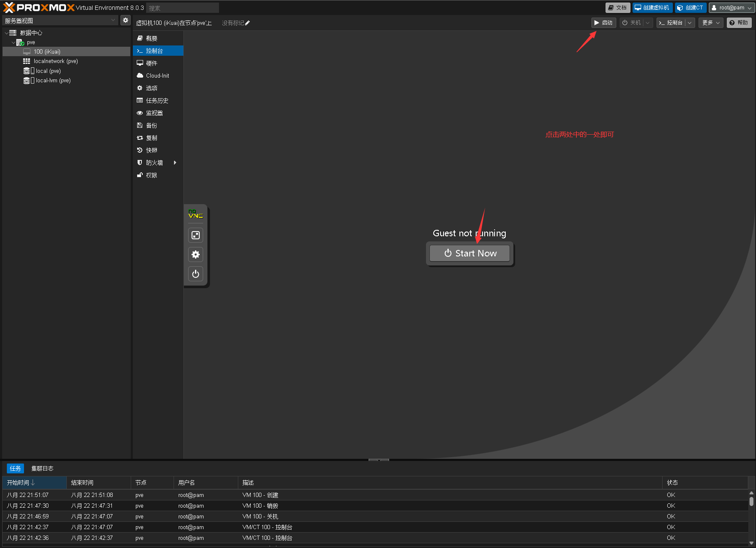Collapse the 数据中心 tree node
This screenshot has height=548, width=756.
[x=6, y=33]
